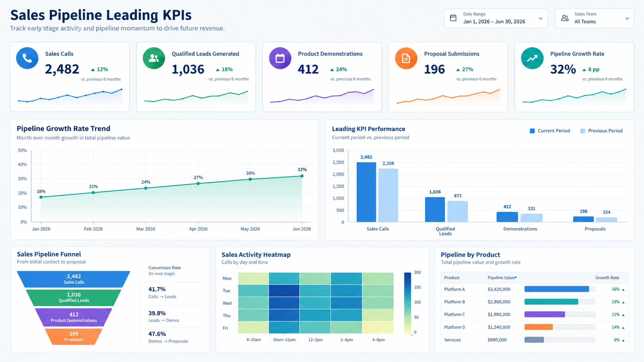This screenshot has width=644, height=362.
Task: Sort by Pipeline Value column header
Action: [502, 278]
